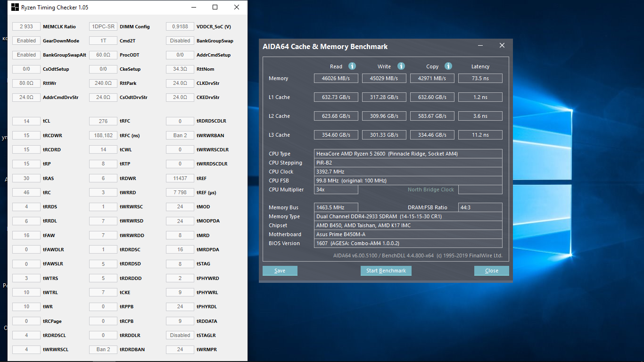644x362 pixels.
Task: Select the tRFC (ns) value field
Action: pos(103,135)
